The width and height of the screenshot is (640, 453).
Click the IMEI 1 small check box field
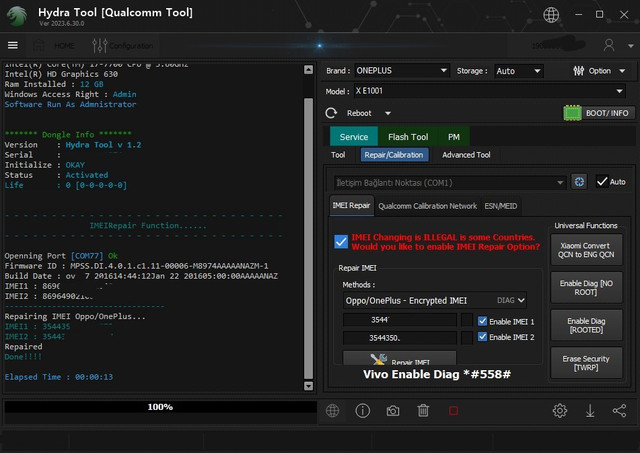467,320
